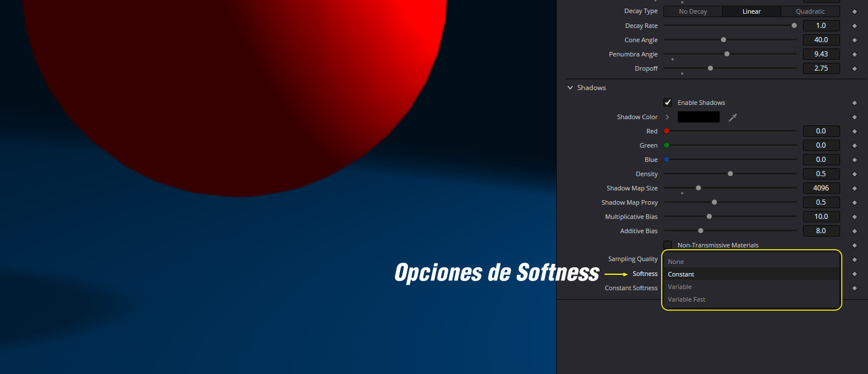
Task: Open the black Shadow Color swatch
Action: click(x=698, y=117)
